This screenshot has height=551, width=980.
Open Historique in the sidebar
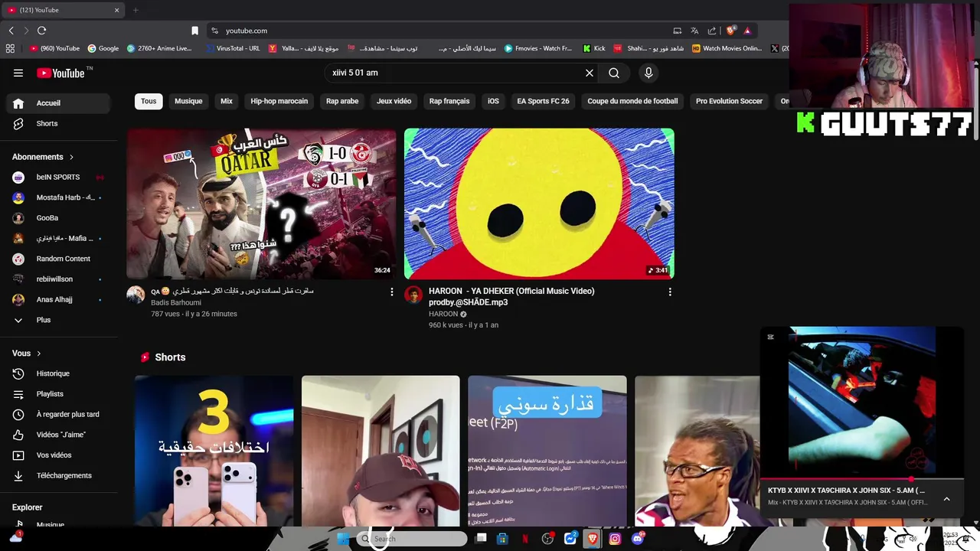pyautogui.click(x=58, y=373)
